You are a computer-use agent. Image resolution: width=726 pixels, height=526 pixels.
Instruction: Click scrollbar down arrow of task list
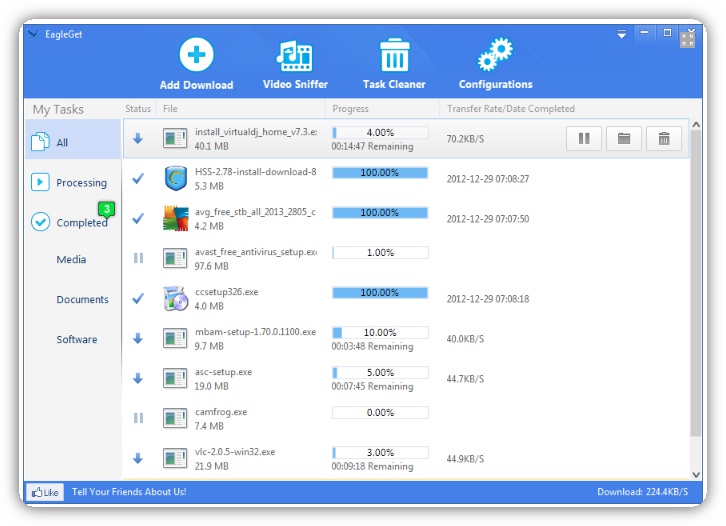695,474
